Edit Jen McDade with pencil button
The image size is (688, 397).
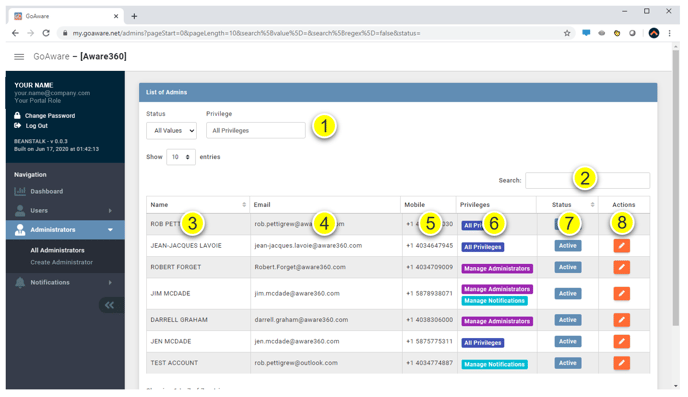pyautogui.click(x=621, y=341)
